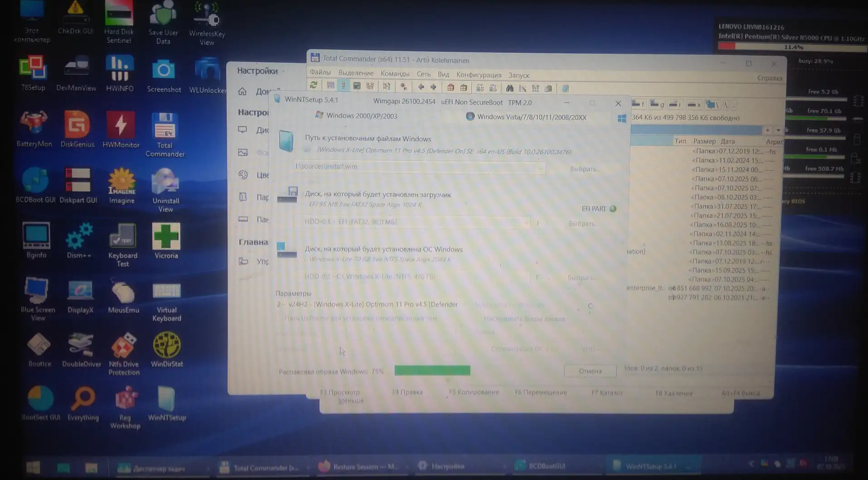
Task: Click the home icon in Настройки sidebar
Action: 242,91
